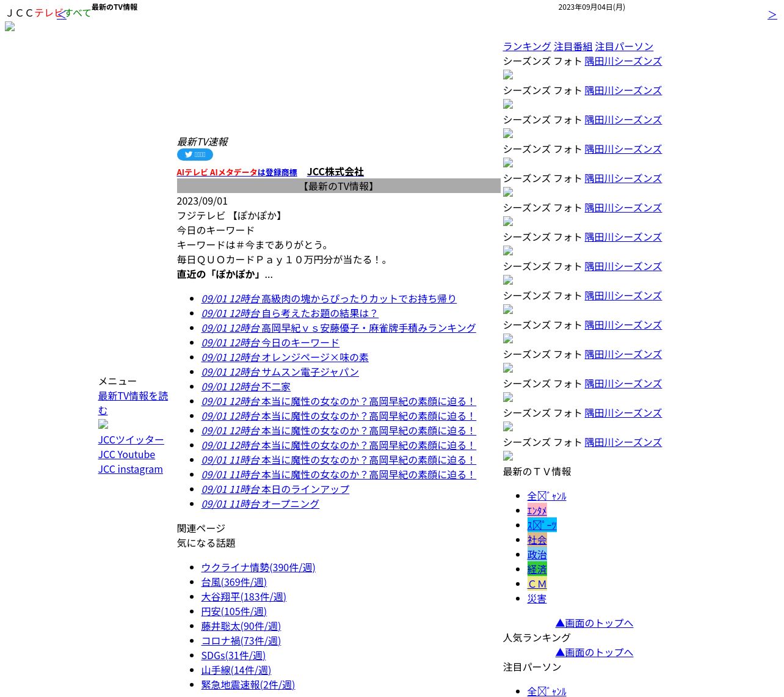
Task: Visit the JCC instagram link
Action: (131, 469)
